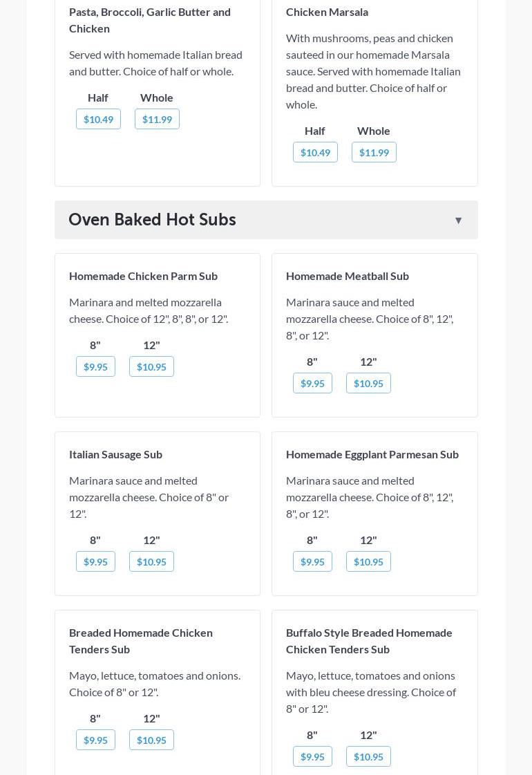The image size is (532, 775).
Task: Choose 12" Buffalo Style Chicken Tenders Sub
Action: pos(368,756)
